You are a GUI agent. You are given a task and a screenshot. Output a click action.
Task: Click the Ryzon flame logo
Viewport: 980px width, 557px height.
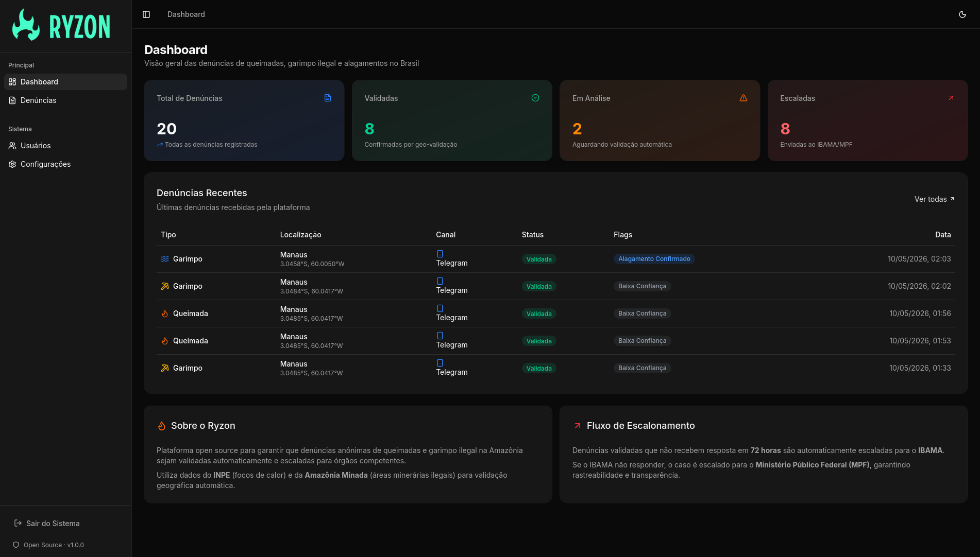[26, 25]
